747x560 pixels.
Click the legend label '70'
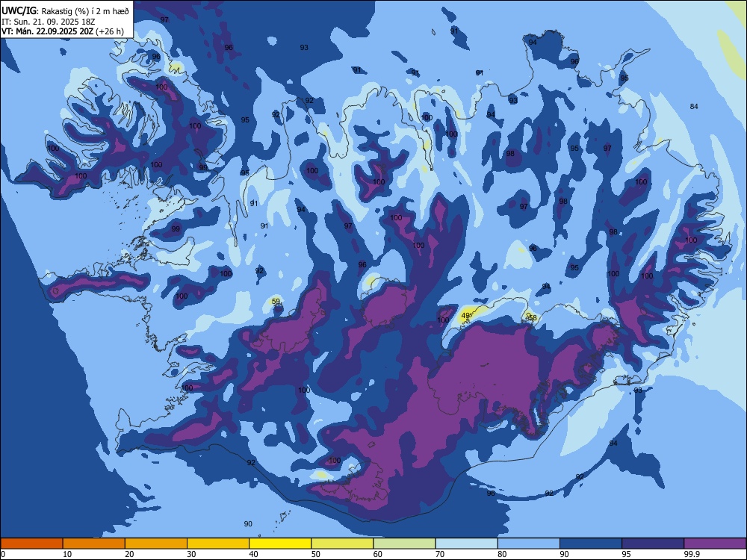tap(440, 554)
